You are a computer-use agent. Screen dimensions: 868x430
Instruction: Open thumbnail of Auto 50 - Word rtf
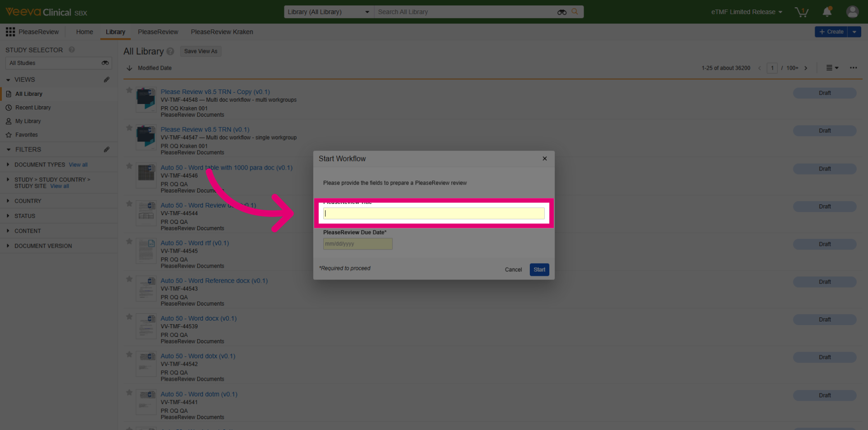146,251
